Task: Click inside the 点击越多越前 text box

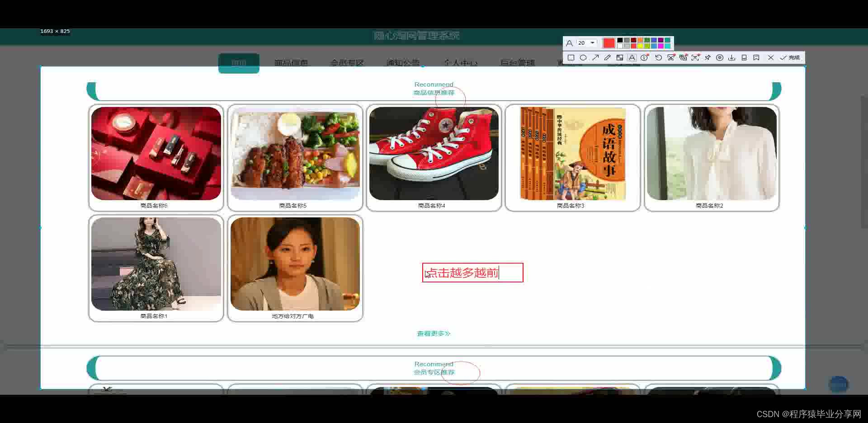Action: [472, 273]
